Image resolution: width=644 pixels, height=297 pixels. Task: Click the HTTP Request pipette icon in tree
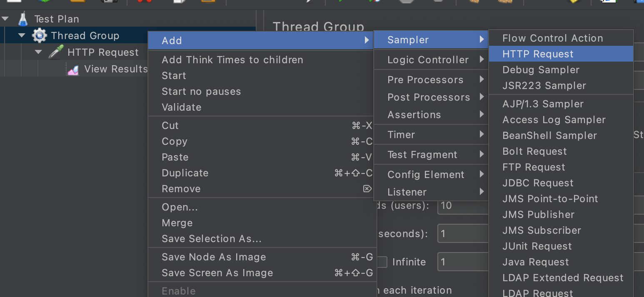pyautogui.click(x=56, y=52)
